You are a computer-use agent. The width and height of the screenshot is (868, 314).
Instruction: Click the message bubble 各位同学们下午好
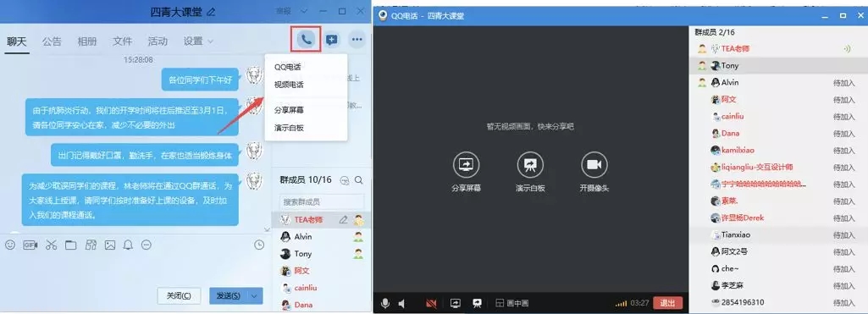point(200,80)
